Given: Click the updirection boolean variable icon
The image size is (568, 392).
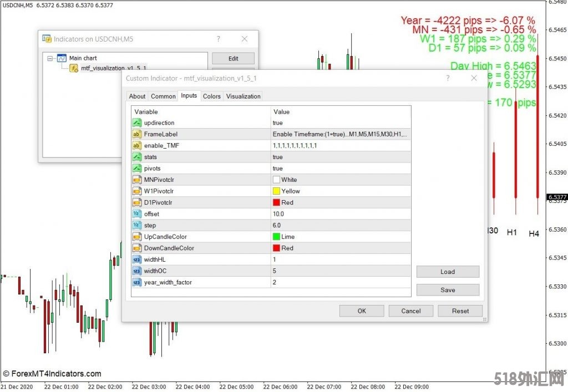Looking at the screenshot, I should pyautogui.click(x=137, y=123).
